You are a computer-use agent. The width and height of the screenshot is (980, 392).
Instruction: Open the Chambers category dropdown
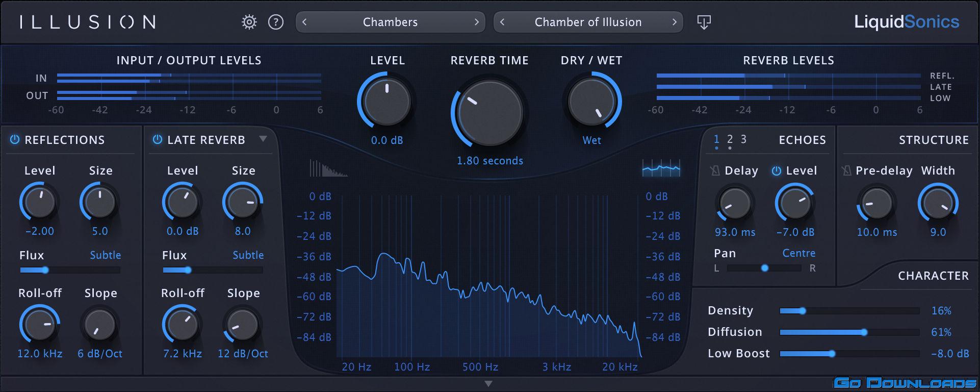(390, 22)
